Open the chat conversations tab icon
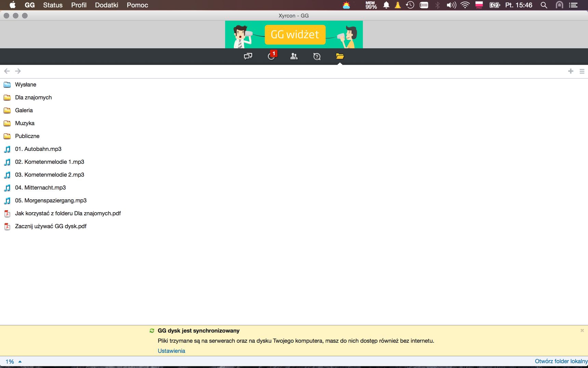The height and width of the screenshot is (368, 588). [248, 56]
